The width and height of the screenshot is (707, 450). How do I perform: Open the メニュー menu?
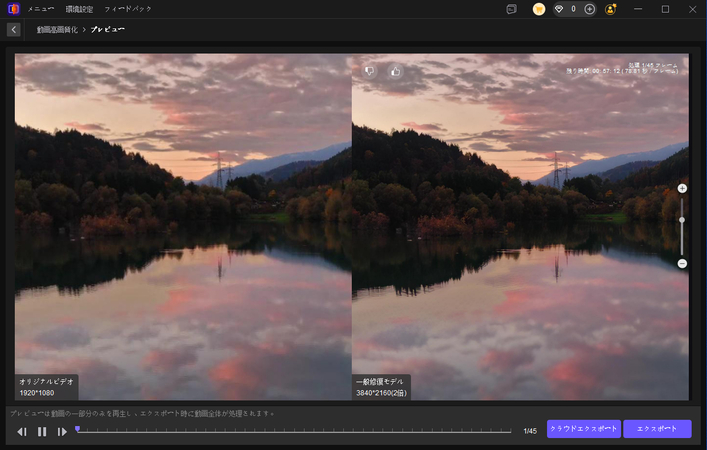(42, 9)
